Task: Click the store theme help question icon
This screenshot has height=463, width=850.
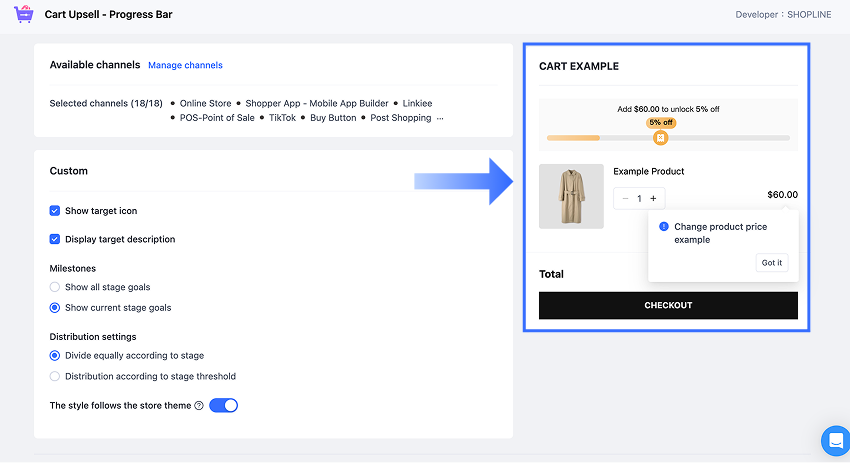Action: [199, 406]
